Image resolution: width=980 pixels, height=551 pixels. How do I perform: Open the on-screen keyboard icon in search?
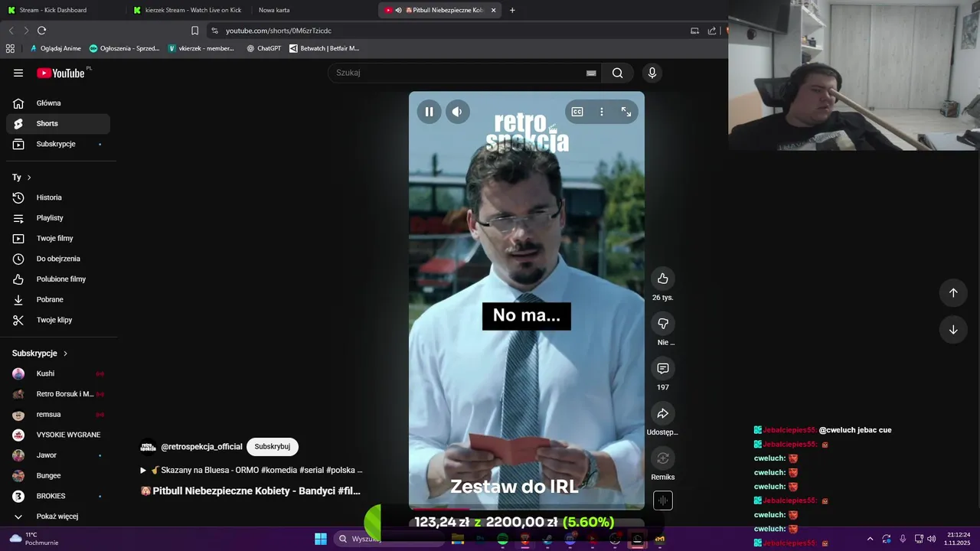pos(591,73)
